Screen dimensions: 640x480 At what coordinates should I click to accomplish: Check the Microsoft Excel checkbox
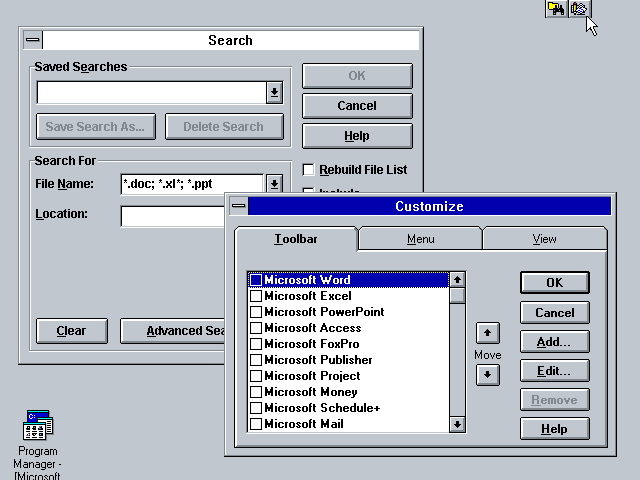[256, 296]
